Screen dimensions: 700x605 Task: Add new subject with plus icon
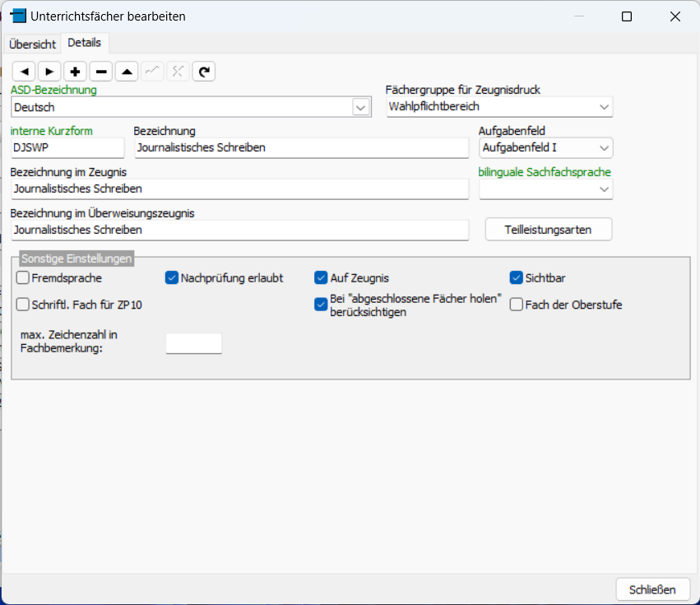click(75, 72)
